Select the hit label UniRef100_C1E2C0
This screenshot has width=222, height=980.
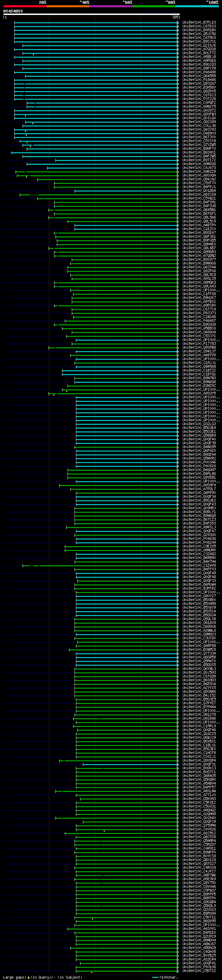click(x=199, y=229)
